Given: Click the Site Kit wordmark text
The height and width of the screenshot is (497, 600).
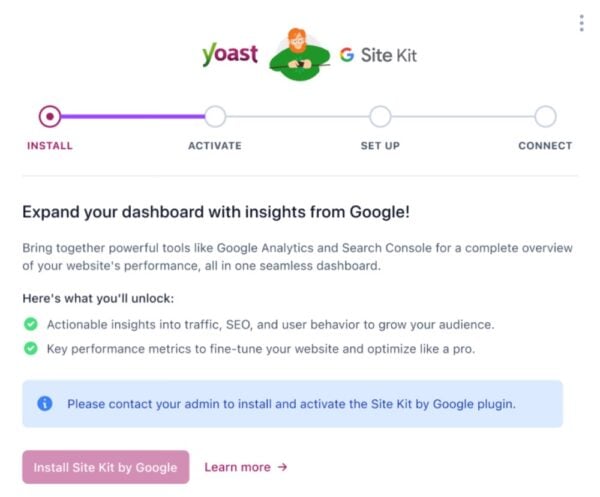Looking at the screenshot, I should (x=389, y=55).
